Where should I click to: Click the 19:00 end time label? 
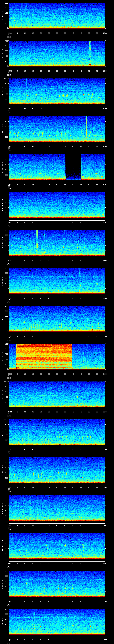pos(105,185)
